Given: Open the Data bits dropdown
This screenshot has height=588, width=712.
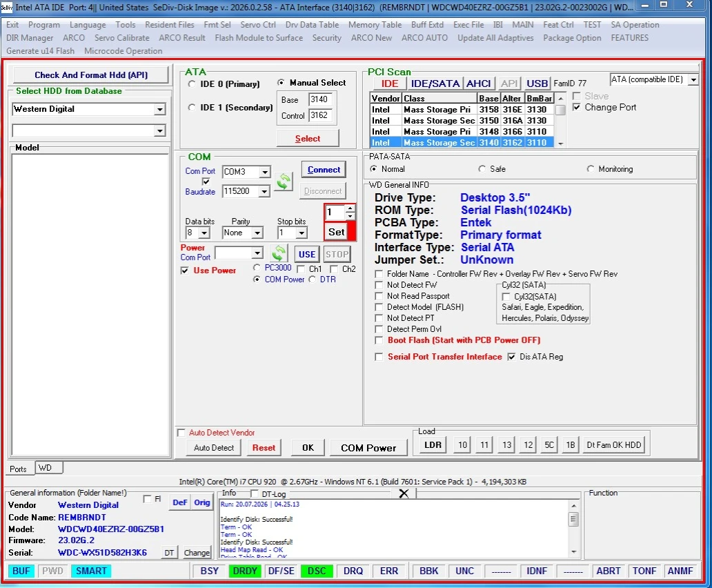Looking at the screenshot, I should pyautogui.click(x=204, y=233).
